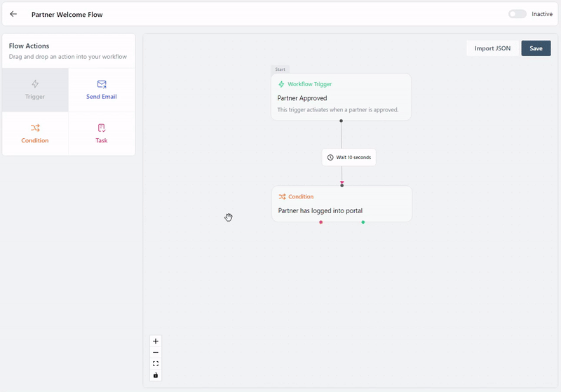Click the trigger node's bottom output handle
Viewport: 561px width, 392px height.
coord(341,121)
